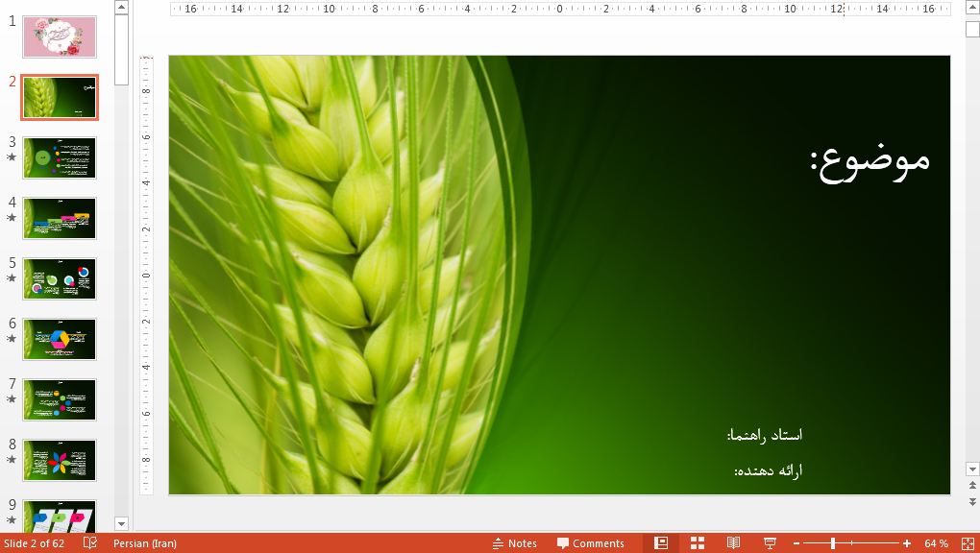Screen dimensions: 980x553
Task: Open language settings via Persian (Iran) label
Action: tap(144, 542)
